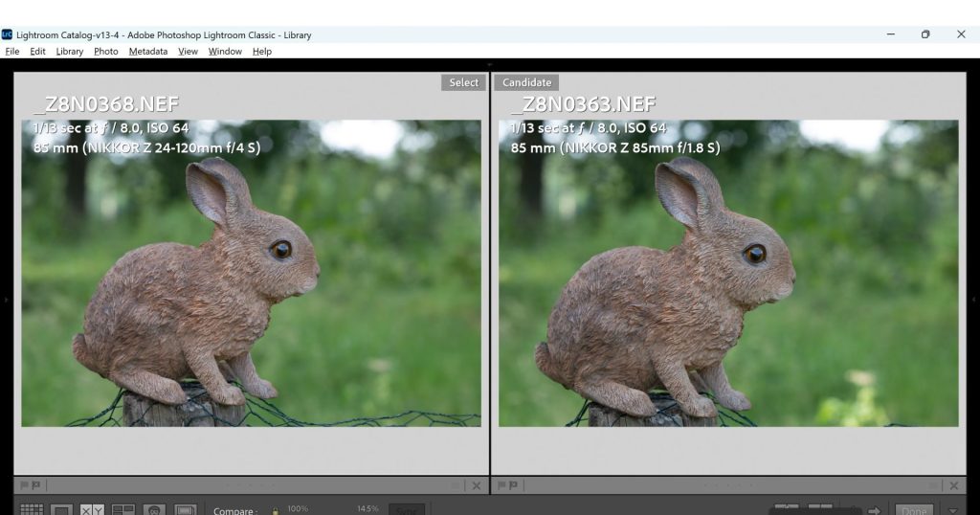Screen dimensions: 980x515
Task: Open People view face icon
Action: 154,510
